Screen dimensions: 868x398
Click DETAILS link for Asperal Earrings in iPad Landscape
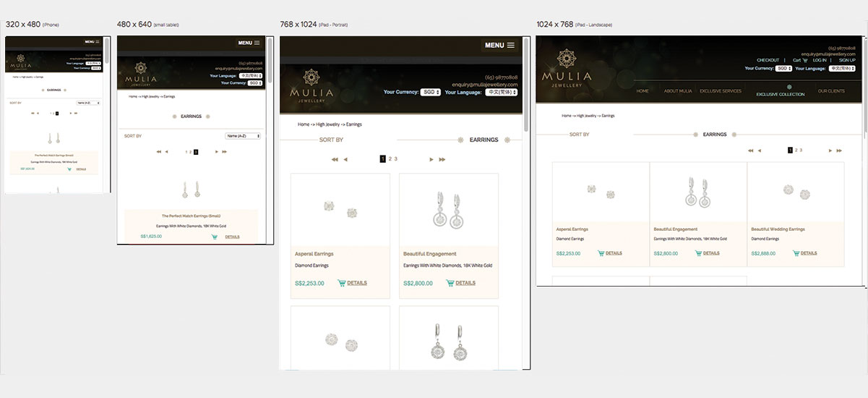(x=614, y=253)
